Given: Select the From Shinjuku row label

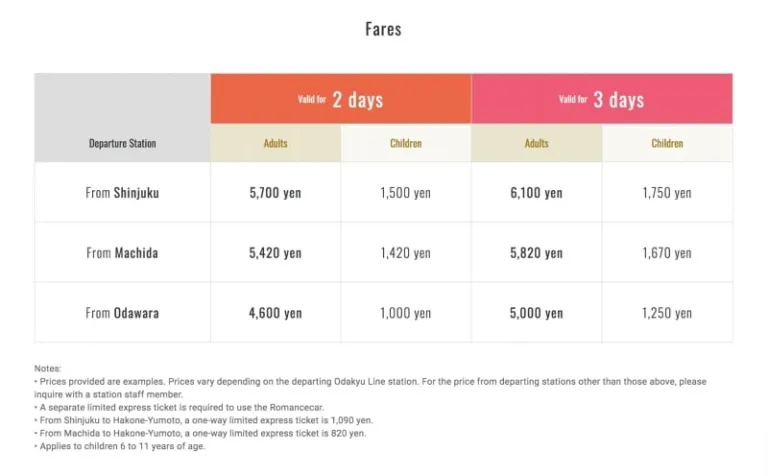Looking at the screenshot, I should click(122, 193).
